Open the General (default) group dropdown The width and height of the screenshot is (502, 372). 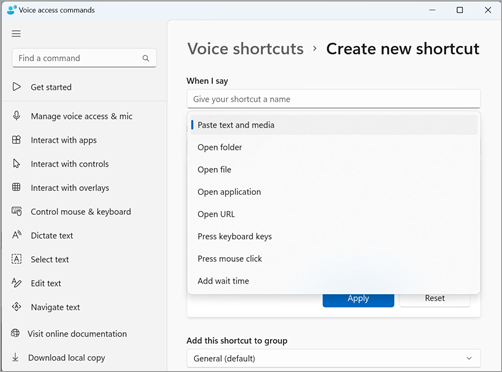click(x=333, y=358)
